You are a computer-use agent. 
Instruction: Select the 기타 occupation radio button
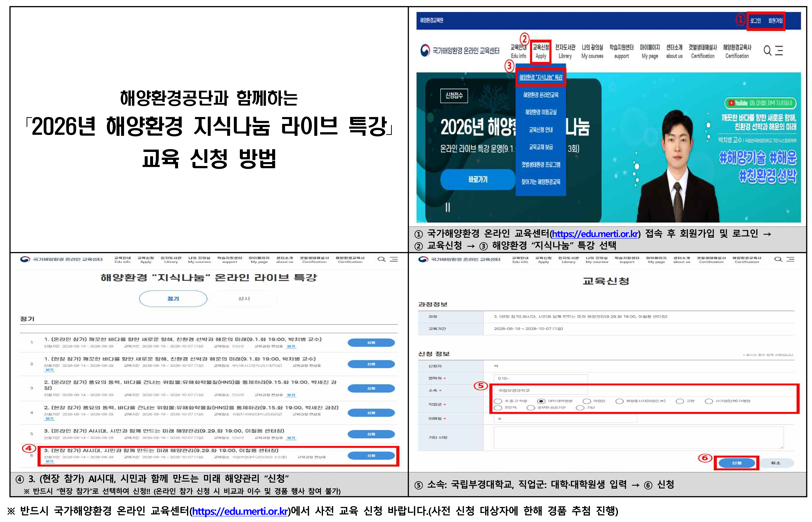click(x=580, y=407)
